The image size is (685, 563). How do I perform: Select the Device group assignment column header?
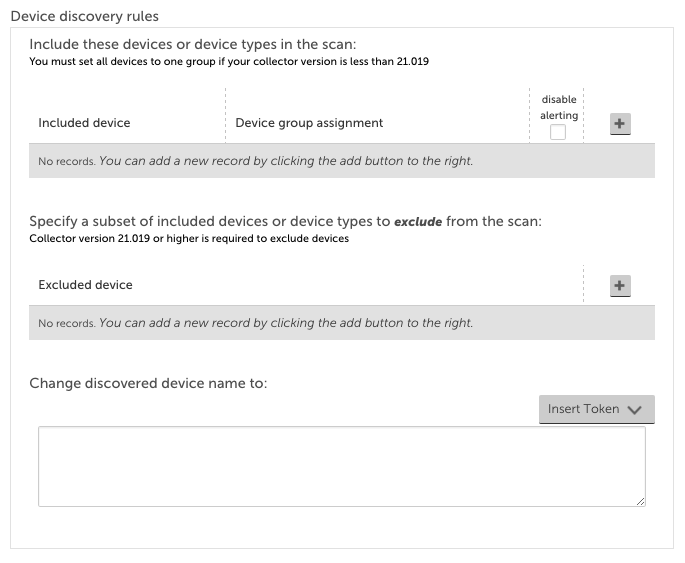(309, 123)
